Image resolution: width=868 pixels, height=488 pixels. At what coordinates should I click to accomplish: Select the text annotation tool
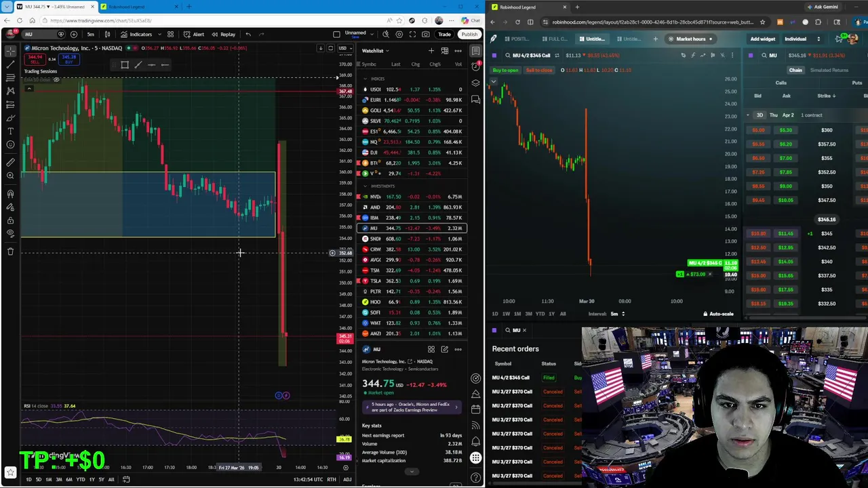(x=10, y=131)
